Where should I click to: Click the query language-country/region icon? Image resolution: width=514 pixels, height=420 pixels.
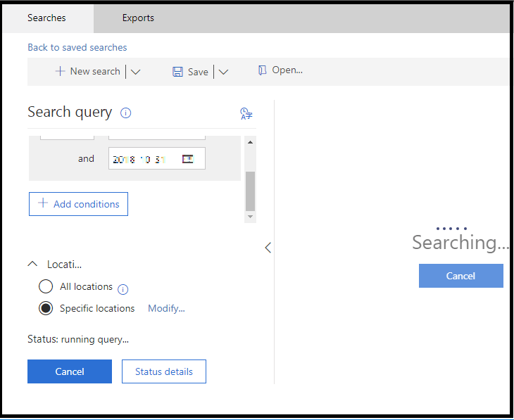(246, 113)
